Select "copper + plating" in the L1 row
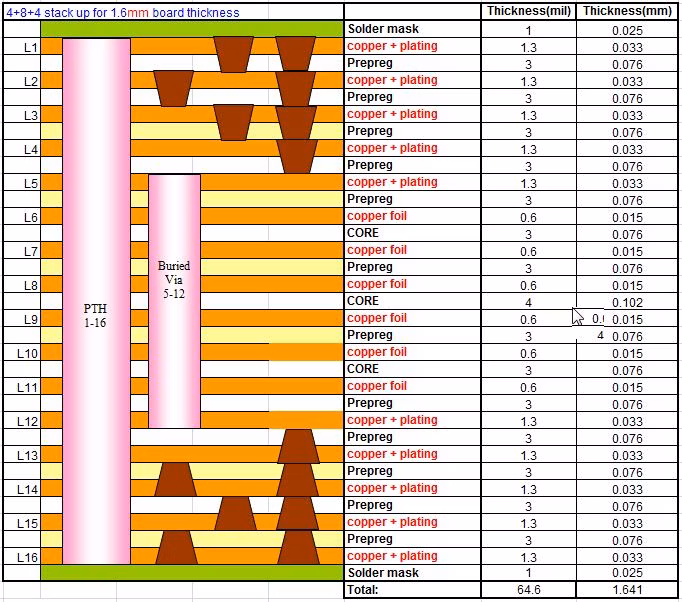Image resolution: width=682 pixels, height=602 pixels. coord(392,46)
